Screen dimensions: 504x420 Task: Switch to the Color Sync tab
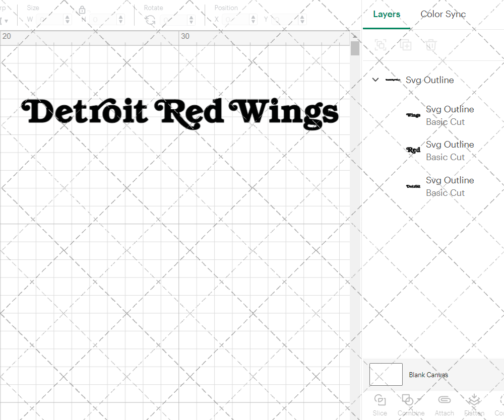click(x=443, y=14)
